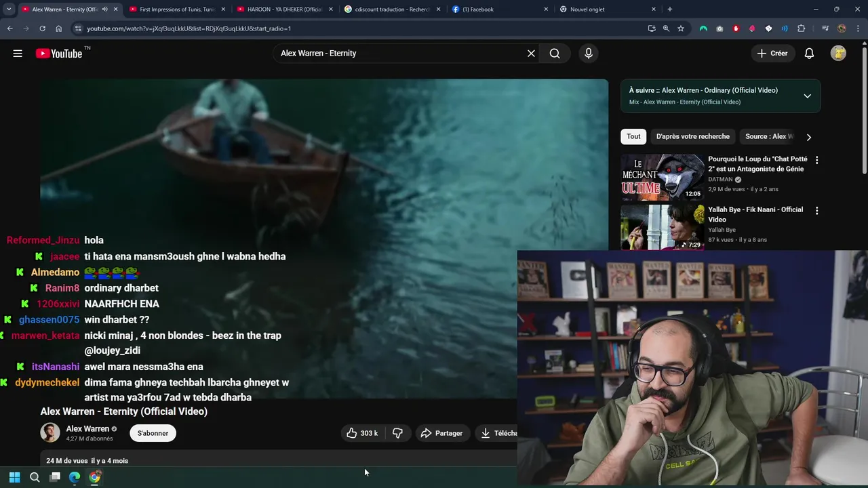The image size is (868, 488).
Task: Open options for the Yallah Bye video
Action: point(816,211)
